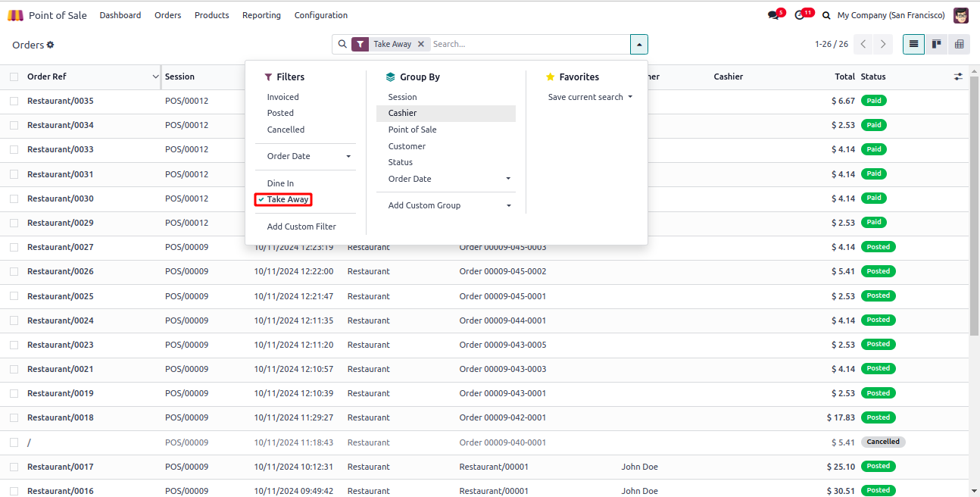Check the Restaurant/0024 row checkbox
This screenshot has width=980, height=497.
click(14, 320)
